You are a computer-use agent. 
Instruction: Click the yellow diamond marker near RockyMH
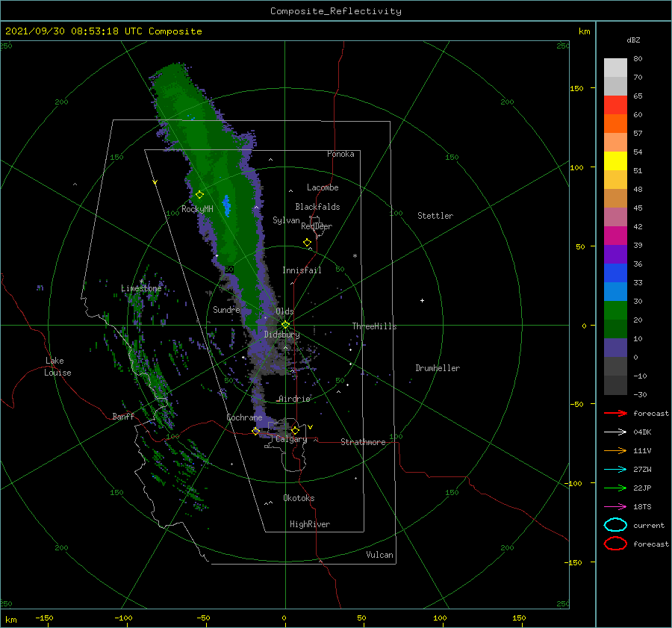pyautogui.click(x=199, y=195)
